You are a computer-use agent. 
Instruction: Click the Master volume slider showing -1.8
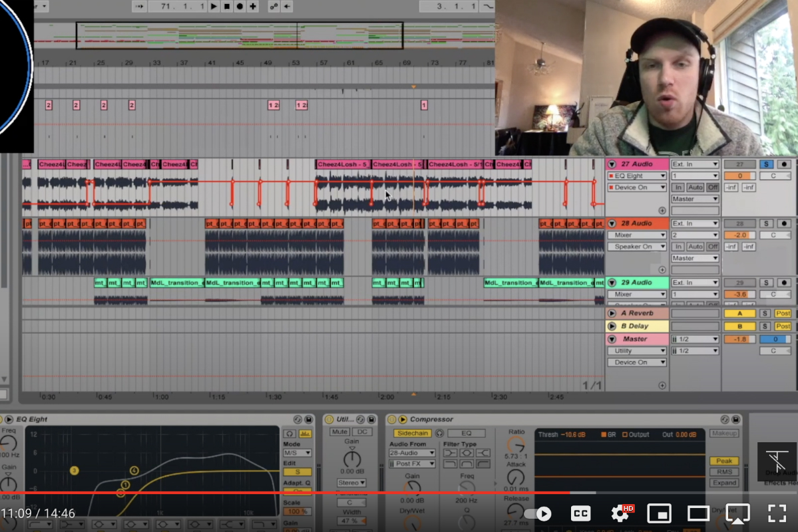point(739,339)
